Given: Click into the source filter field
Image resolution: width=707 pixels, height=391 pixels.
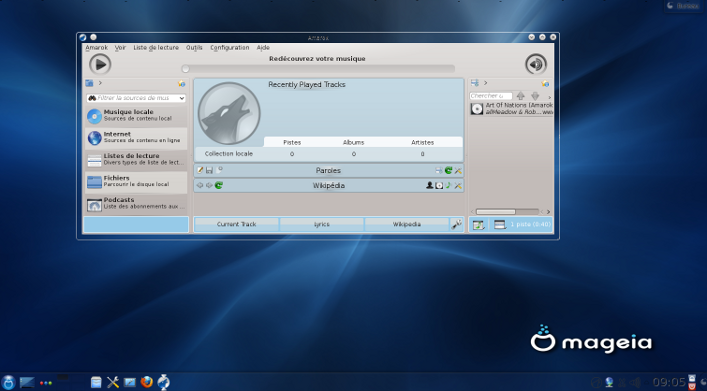Looking at the screenshot, I should pos(137,98).
